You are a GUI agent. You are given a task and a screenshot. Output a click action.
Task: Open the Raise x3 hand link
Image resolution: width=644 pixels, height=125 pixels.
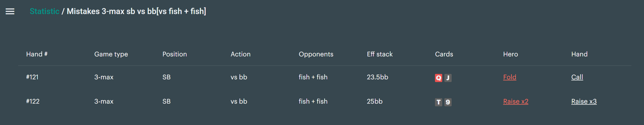(x=584, y=101)
